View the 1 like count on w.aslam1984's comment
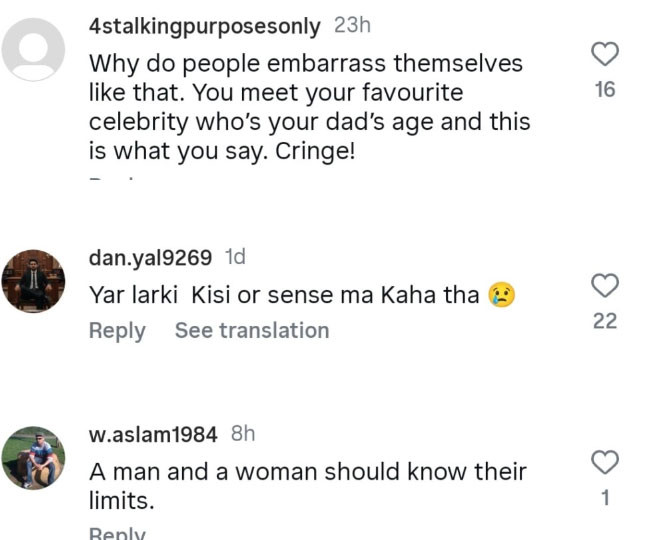Viewport: 648px width, 540px height. click(605, 497)
